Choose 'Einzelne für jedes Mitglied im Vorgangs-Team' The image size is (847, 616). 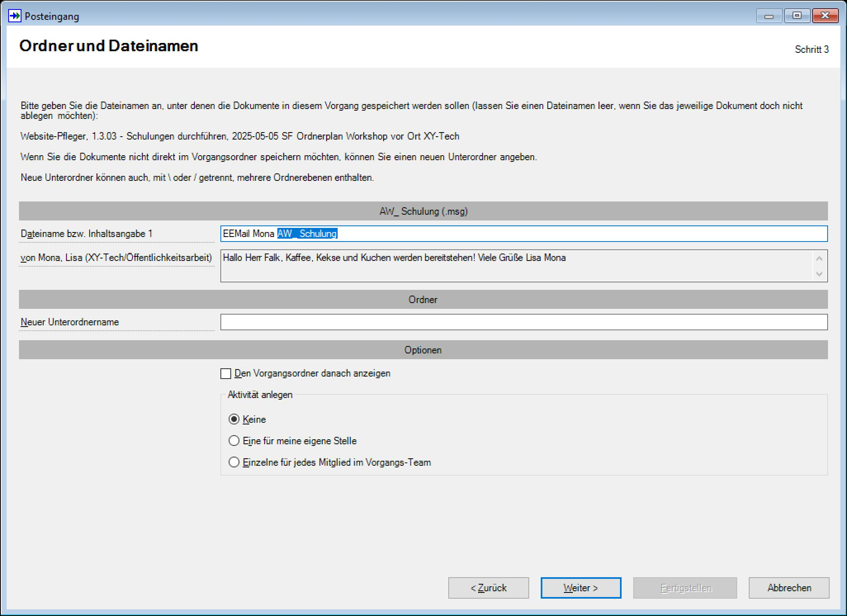(x=234, y=462)
